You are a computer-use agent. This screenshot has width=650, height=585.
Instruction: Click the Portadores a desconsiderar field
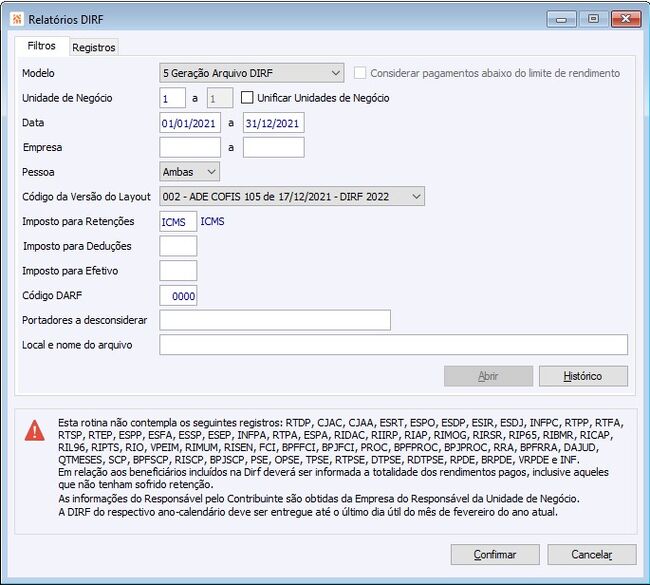275,320
